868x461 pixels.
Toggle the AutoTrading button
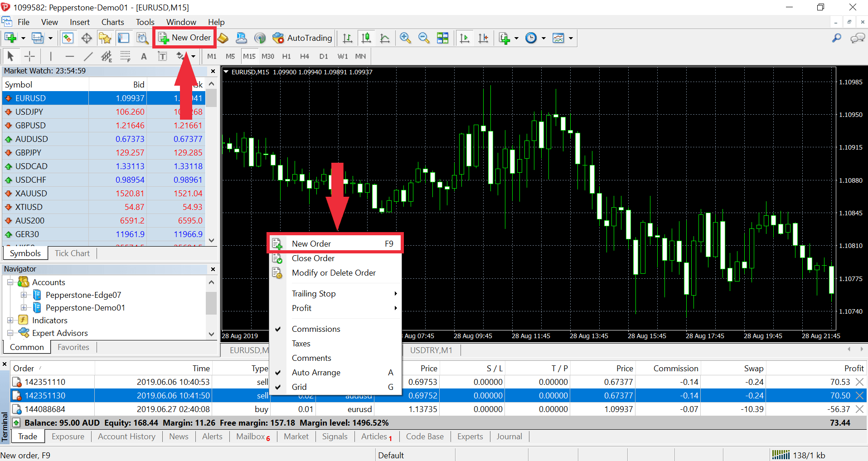[x=302, y=38]
